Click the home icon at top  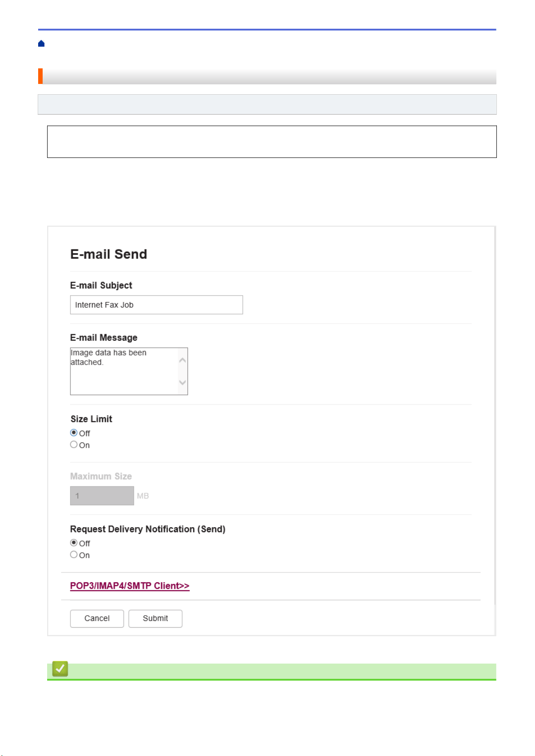coord(41,44)
